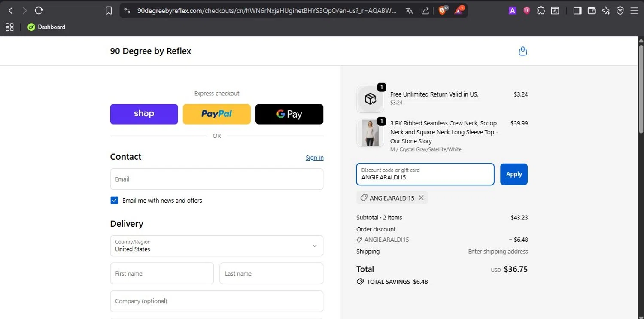Open the uBlock shield extension
This screenshot has height=319, width=644.
tap(526, 11)
